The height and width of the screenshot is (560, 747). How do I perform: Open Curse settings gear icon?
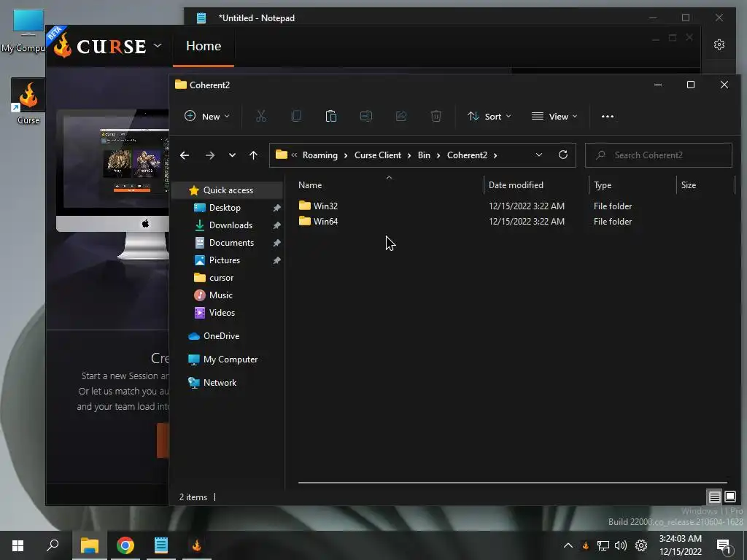coord(719,44)
